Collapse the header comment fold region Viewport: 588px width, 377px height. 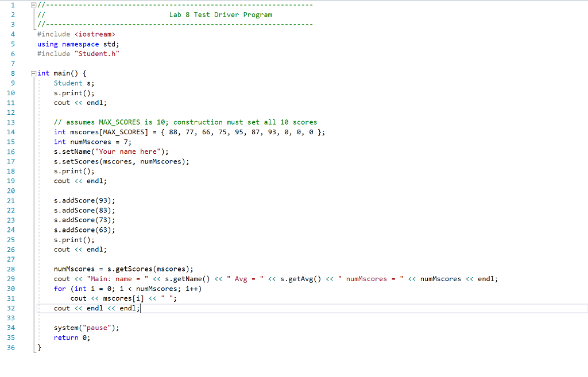[x=34, y=5]
